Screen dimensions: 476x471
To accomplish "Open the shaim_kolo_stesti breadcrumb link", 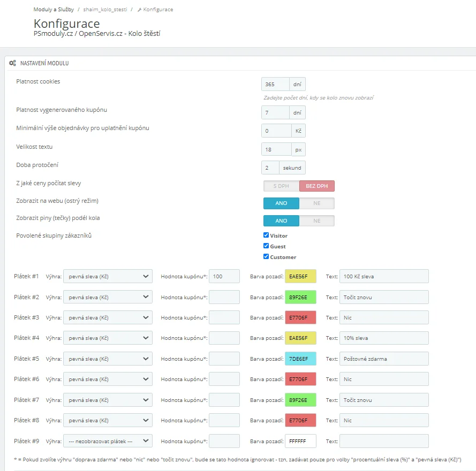I will coord(105,10).
